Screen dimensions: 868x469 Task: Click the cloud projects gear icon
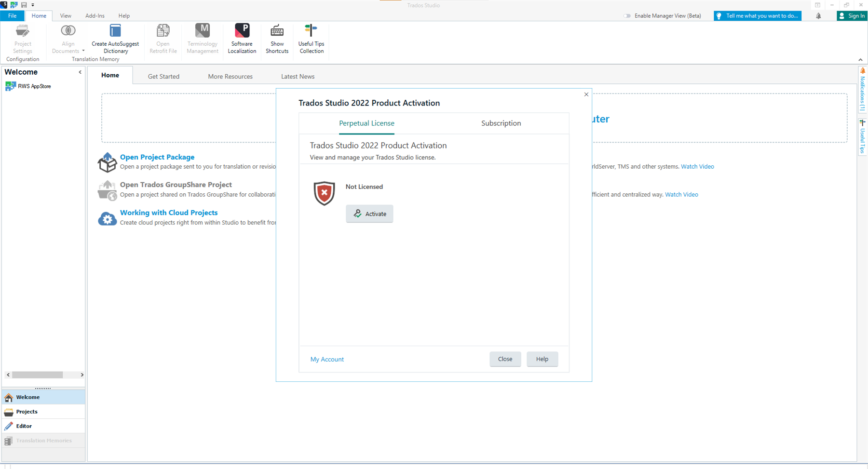107,219
